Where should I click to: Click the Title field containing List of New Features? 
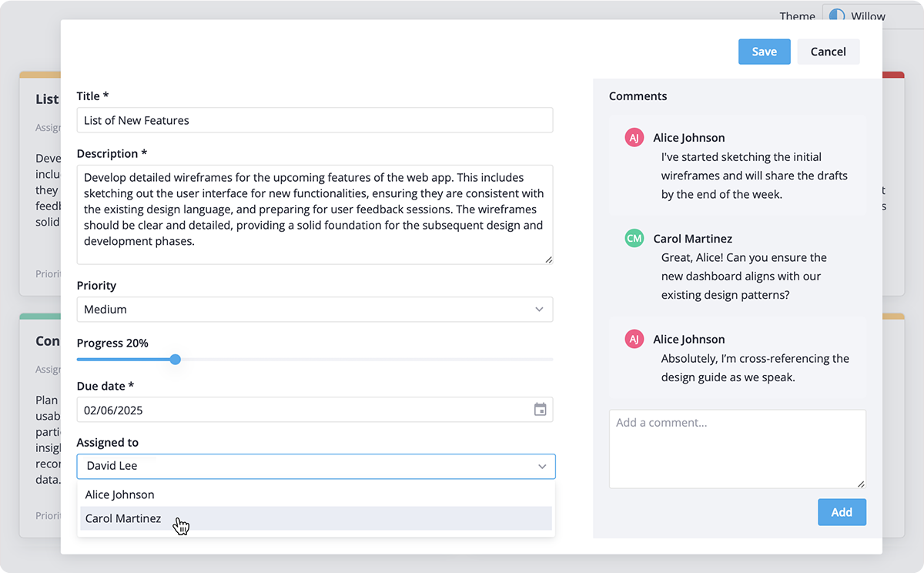point(314,120)
